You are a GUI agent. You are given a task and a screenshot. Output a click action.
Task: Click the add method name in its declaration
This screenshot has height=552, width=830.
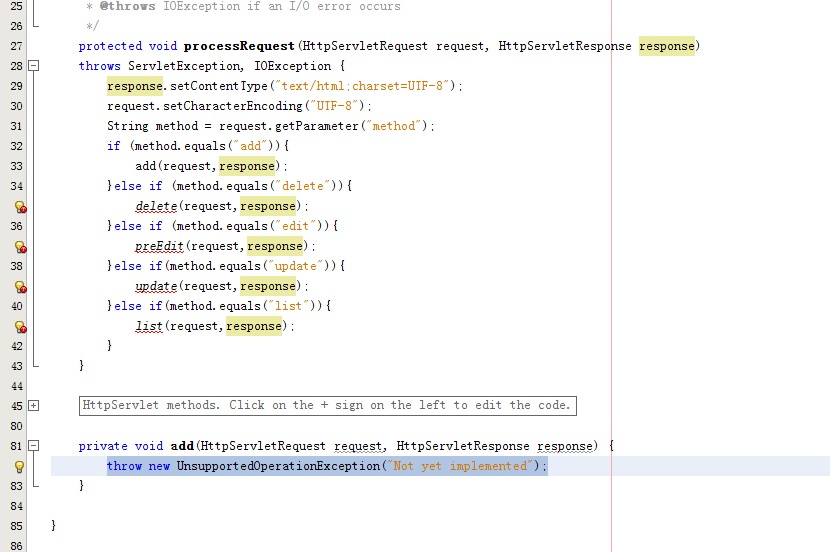point(182,446)
